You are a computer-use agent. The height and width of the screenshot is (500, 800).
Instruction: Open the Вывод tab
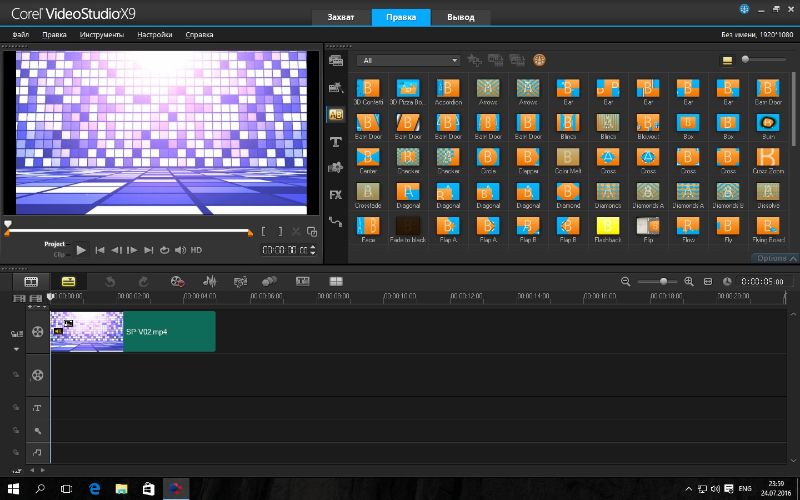[x=461, y=17]
